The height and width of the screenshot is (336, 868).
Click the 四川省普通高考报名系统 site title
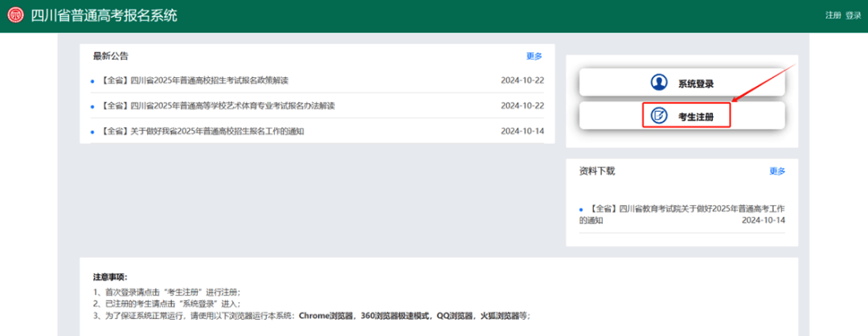click(104, 15)
